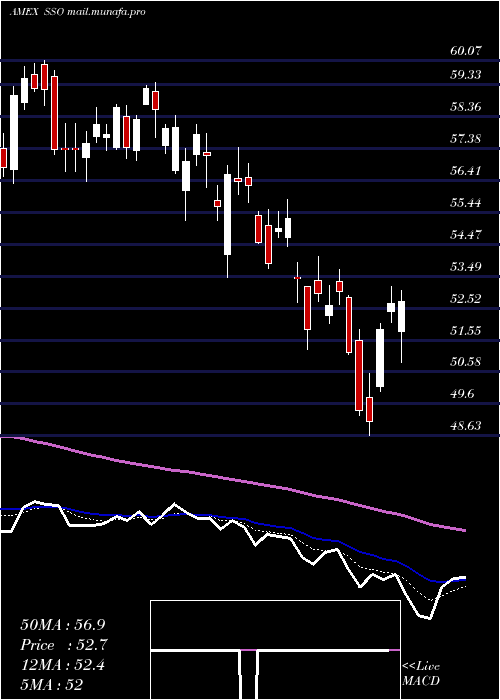Click the '5MA : 52' readout
Image resolution: width=500 pixels, height=700 pixels.
tap(51, 686)
